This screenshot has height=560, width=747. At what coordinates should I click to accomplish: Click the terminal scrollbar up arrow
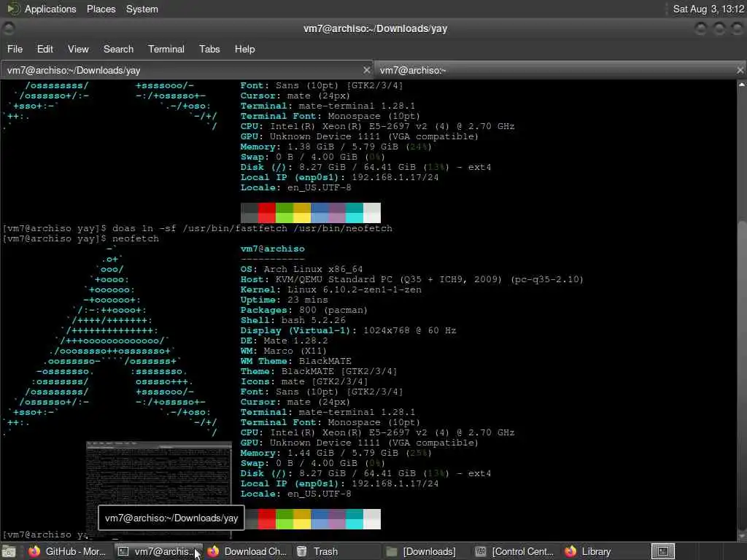742,85
